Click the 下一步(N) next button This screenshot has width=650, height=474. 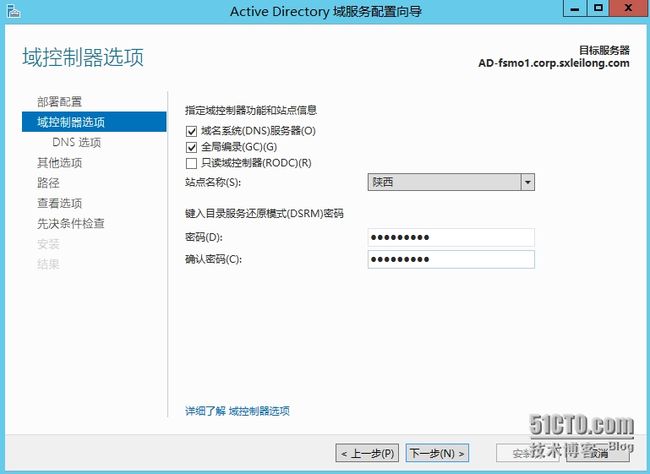(x=437, y=453)
